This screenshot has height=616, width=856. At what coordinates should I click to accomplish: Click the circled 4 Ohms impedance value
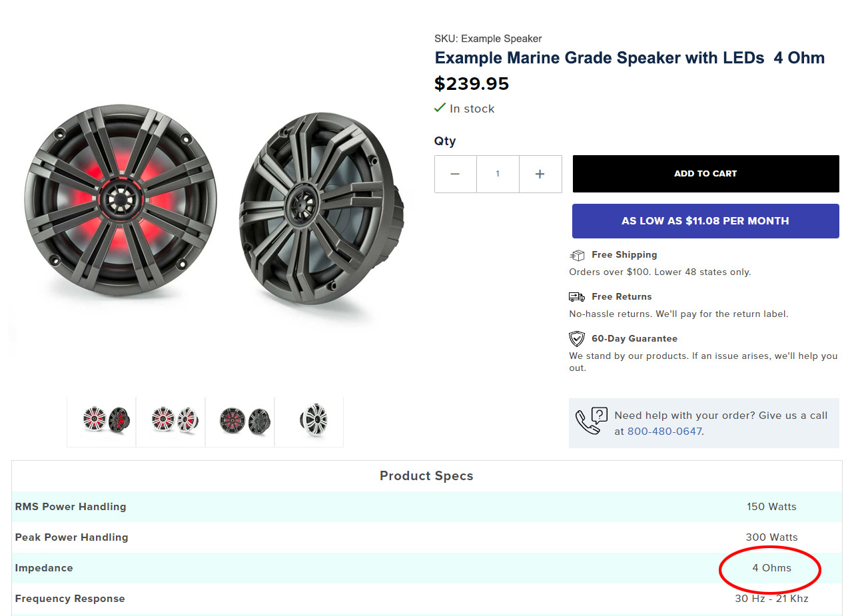point(771,568)
